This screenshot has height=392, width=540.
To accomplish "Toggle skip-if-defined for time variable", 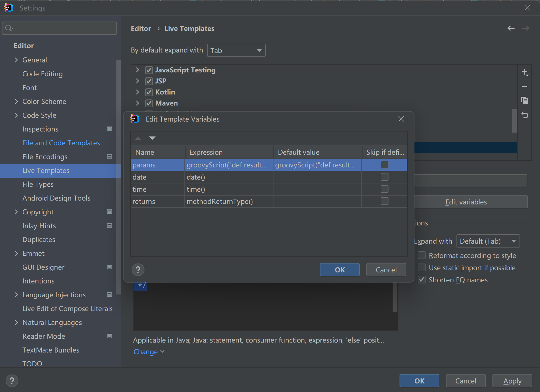I will click(x=385, y=189).
